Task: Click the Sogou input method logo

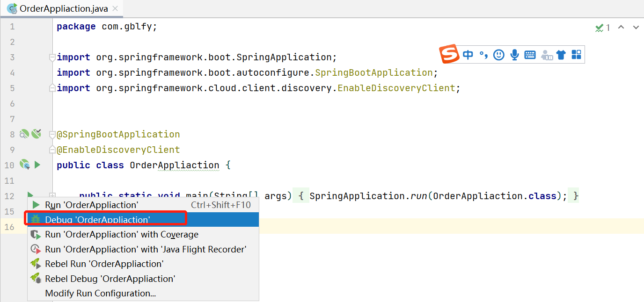Action: point(449,55)
